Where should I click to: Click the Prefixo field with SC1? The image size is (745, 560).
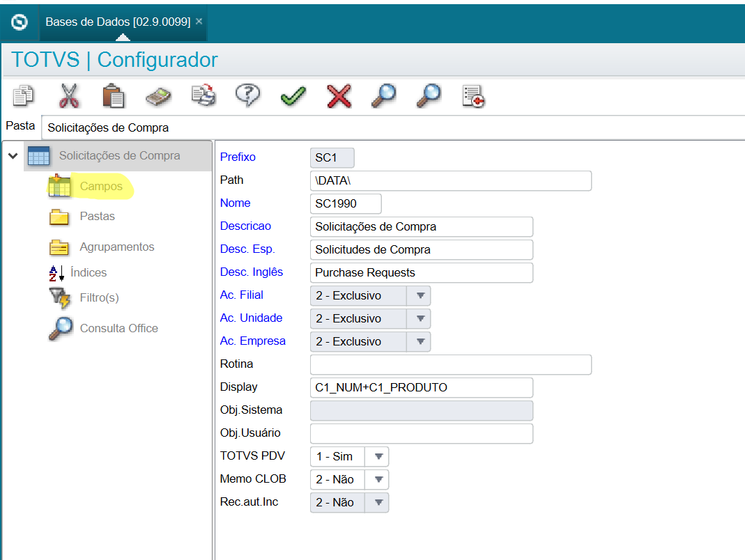pyautogui.click(x=332, y=157)
